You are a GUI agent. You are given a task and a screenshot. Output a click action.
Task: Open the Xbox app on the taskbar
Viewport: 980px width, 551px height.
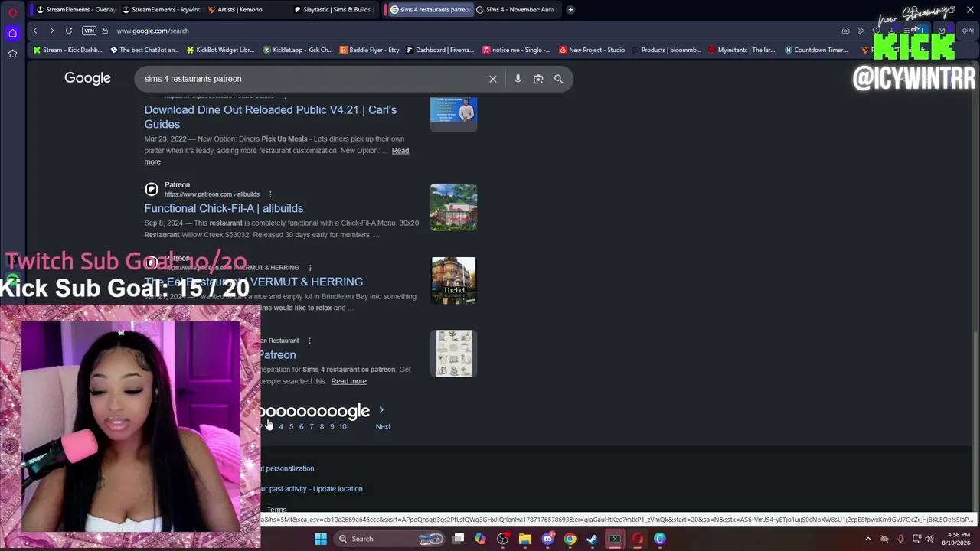pyautogui.click(x=615, y=539)
